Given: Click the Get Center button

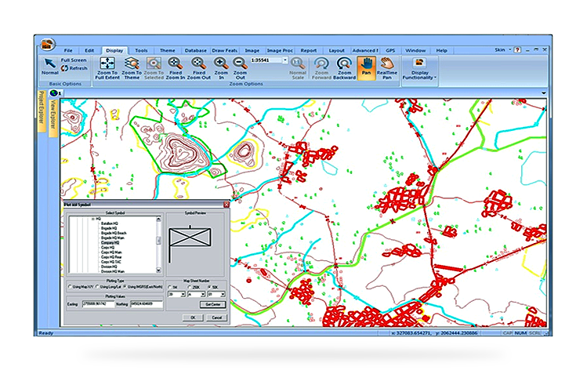Looking at the screenshot, I should click(213, 304).
